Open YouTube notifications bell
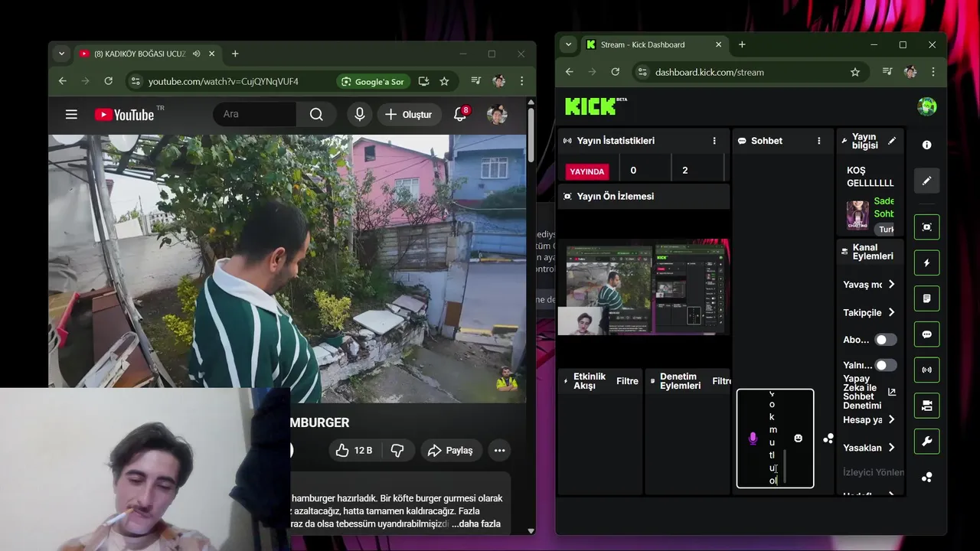 (x=460, y=114)
